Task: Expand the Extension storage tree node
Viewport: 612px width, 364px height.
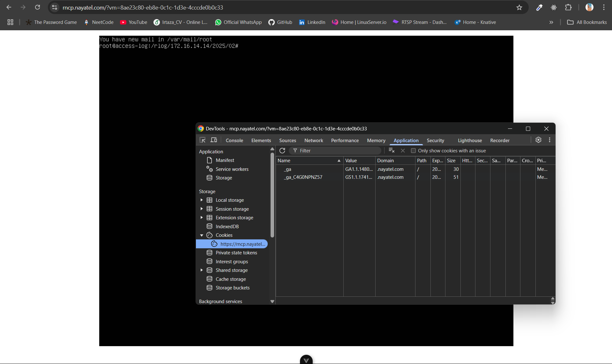Action: [202, 217]
